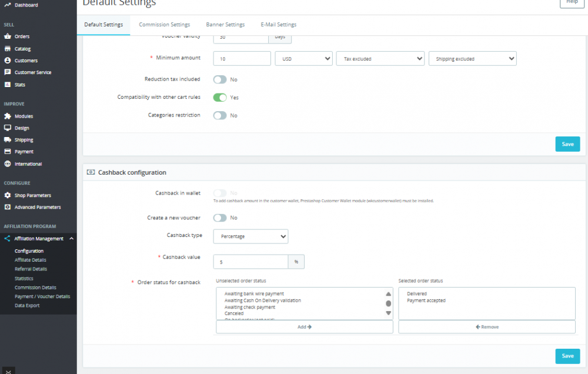The image size is (588, 374).
Task: Save the Cashback configuration section
Action: coord(567,356)
